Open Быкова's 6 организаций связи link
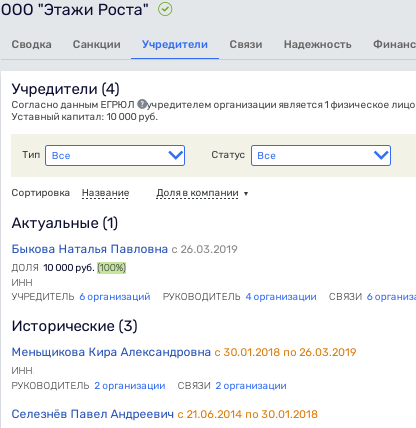 391,297
